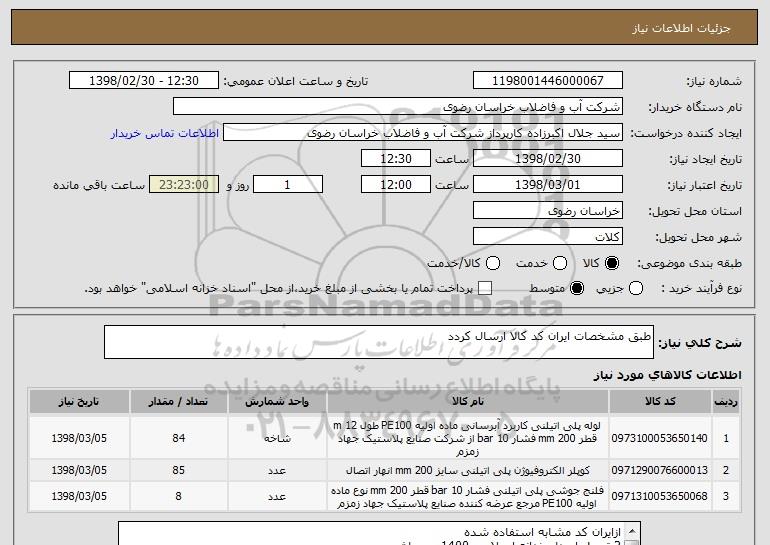Click product code 0973100053650140
The image size is (770, 545).
pyautogui.click(x=660, y=438)
